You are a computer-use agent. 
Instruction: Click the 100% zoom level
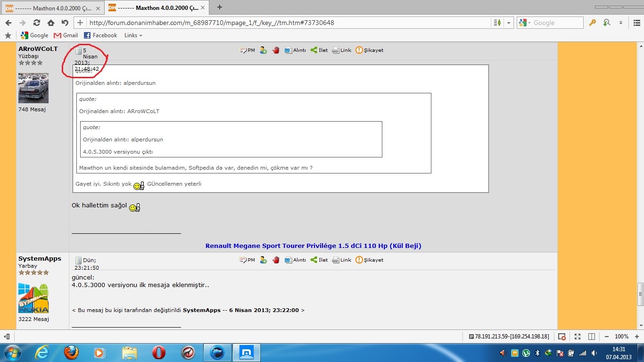[622, 337]
